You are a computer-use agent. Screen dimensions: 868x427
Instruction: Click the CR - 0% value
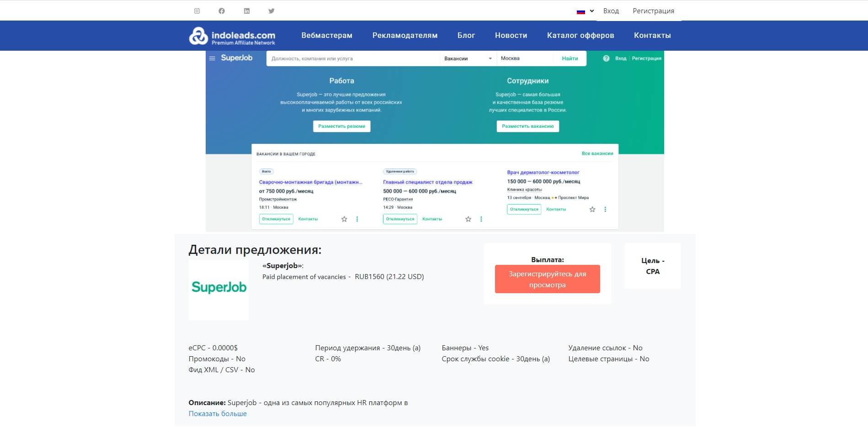[x=328, y=359]
